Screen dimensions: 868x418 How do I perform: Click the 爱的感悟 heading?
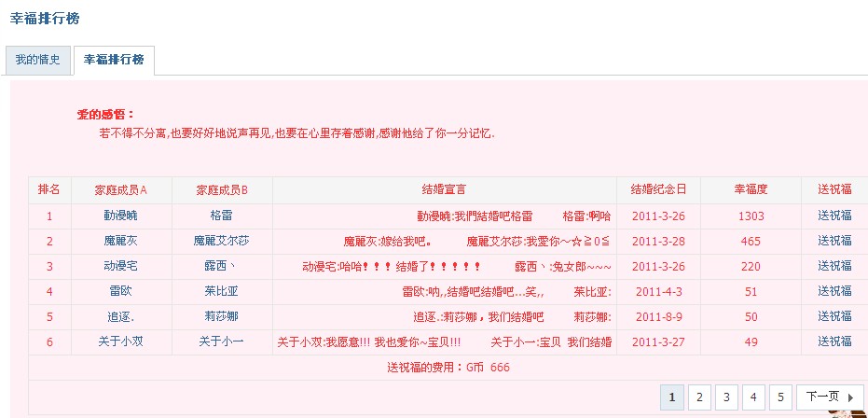pos(105,115)
